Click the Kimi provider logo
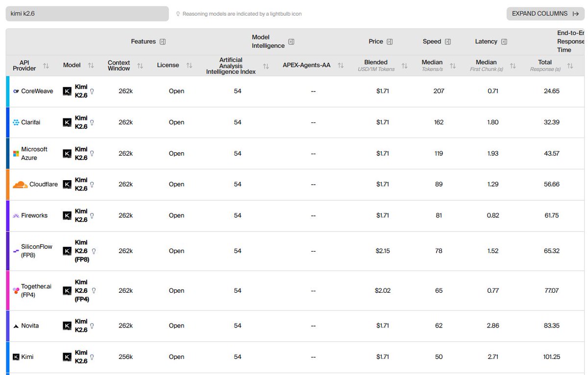 tap(16, 357)
